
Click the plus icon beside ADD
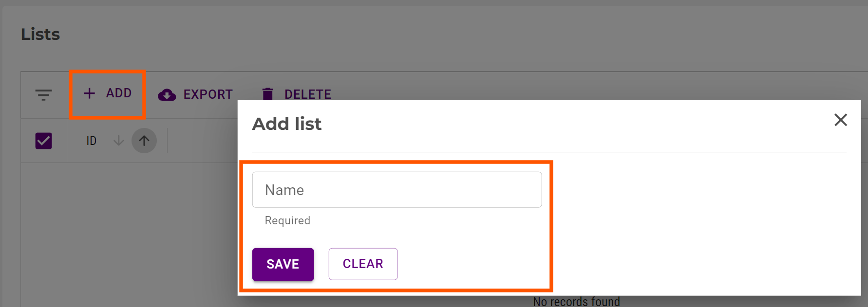(x=90, y=93)
